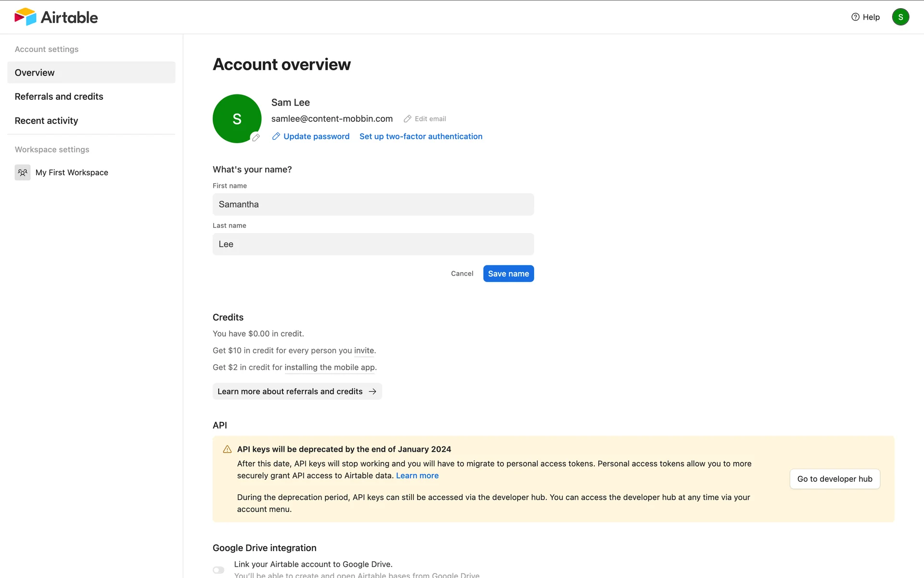Click My First Workspace people icon
This screenshot has width=924, height=578.
(x=23, y=172)
